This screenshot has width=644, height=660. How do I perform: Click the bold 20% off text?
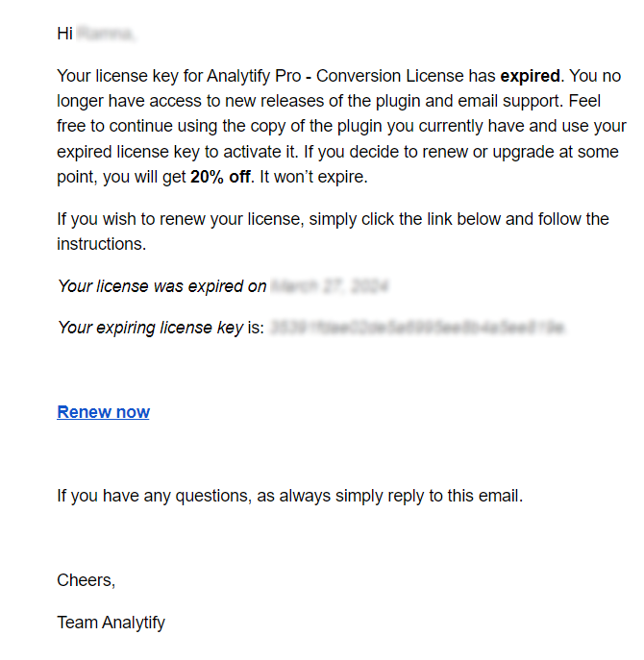coord(220,177)
